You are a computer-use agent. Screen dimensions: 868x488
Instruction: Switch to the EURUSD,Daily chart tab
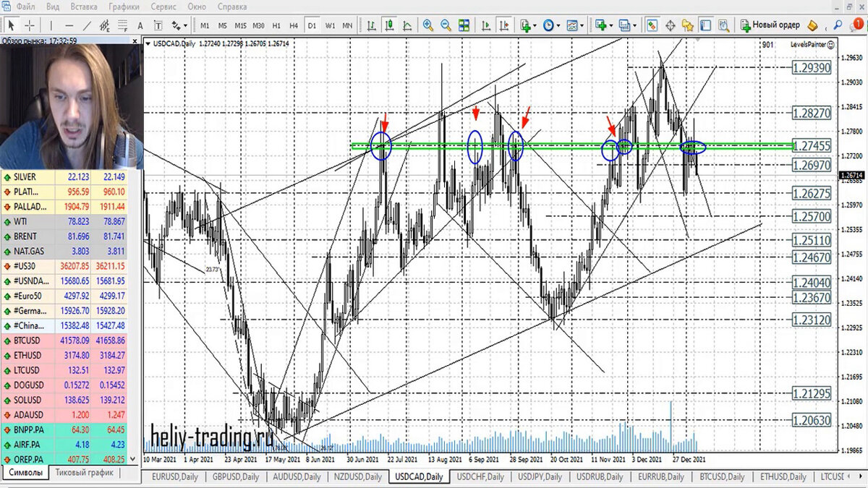(x=174, y=476)
